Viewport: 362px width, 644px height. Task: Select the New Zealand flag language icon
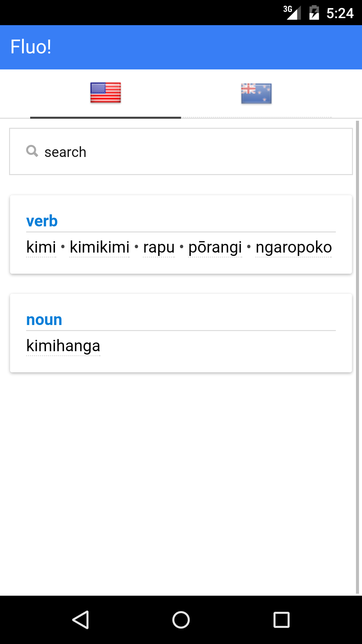256,93
